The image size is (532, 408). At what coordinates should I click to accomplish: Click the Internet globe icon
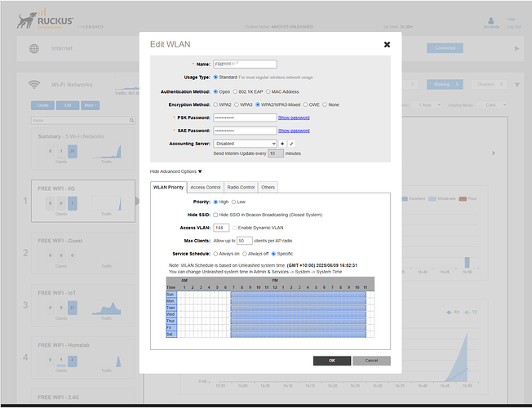point(34,49)
